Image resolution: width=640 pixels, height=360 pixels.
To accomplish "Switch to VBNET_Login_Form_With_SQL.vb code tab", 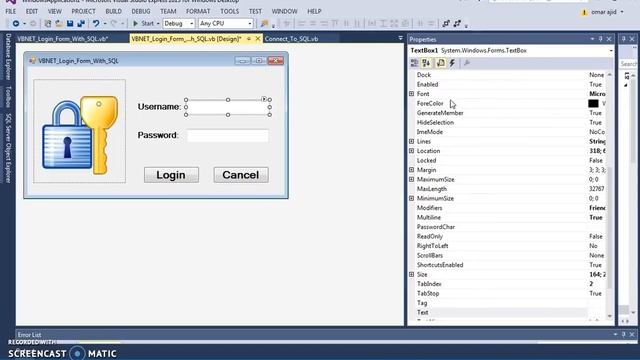I will (62, 39).
